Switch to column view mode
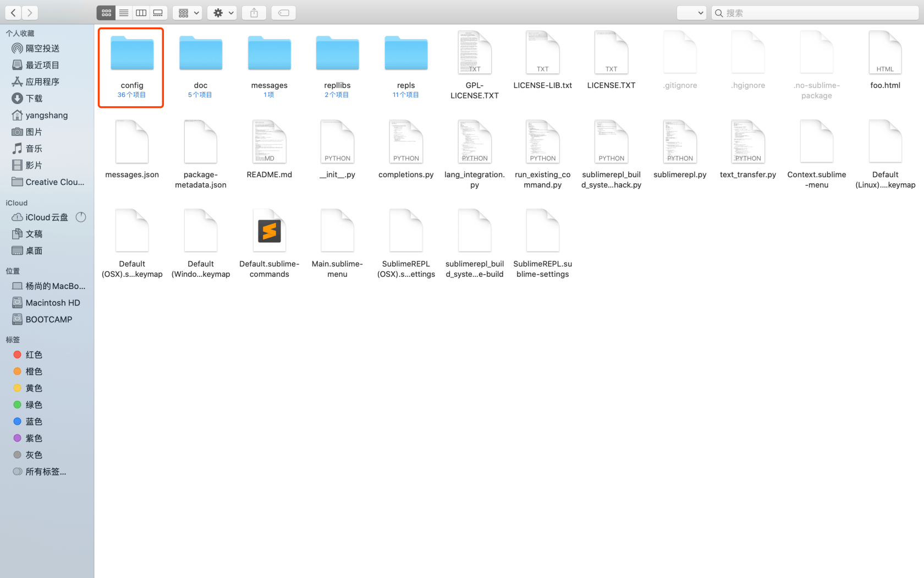 click(x=141, y=13)
